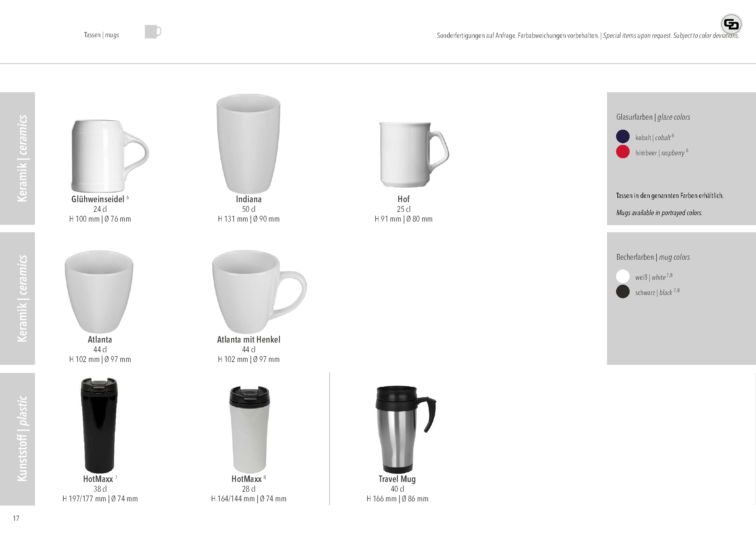Image resolution: width=756 pixels, height=535 pixels.
Task: Select the white HotMaxx 28 cl tumbler
Action: pos(249,430)
